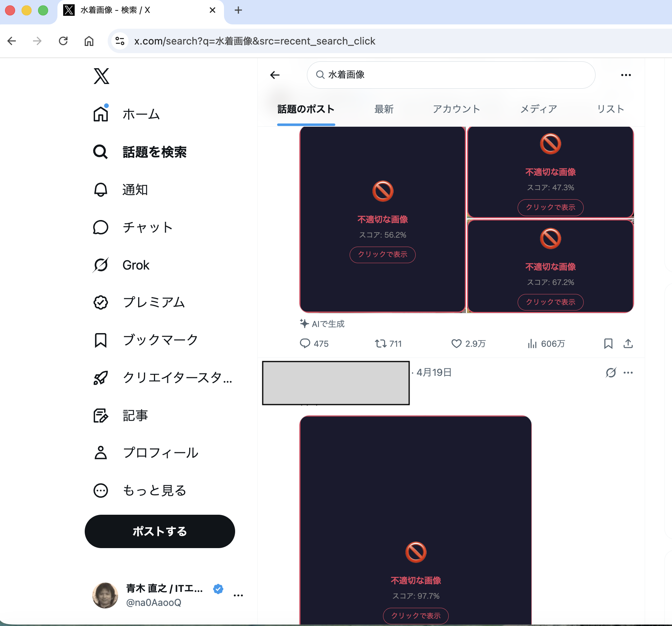672x626 pixels.
Task: Reveal the image scored 56.2%
Action: 383,254
